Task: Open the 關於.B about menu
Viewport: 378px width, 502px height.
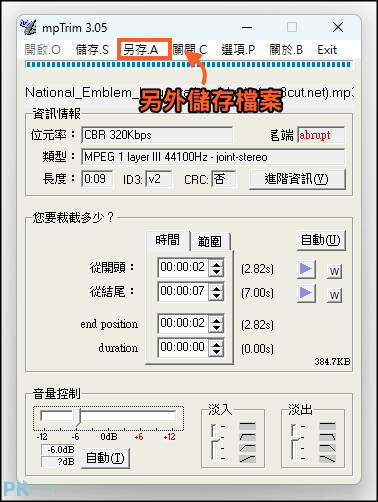Action: coord(286,50)
